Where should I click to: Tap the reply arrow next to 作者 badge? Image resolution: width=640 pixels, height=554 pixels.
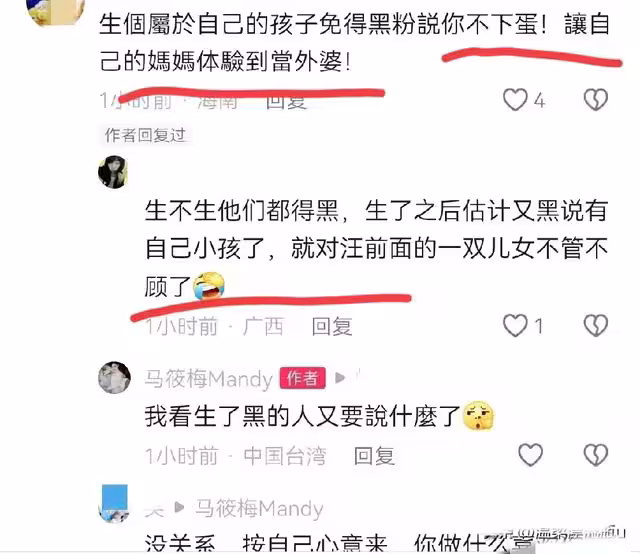click(340, 378)
